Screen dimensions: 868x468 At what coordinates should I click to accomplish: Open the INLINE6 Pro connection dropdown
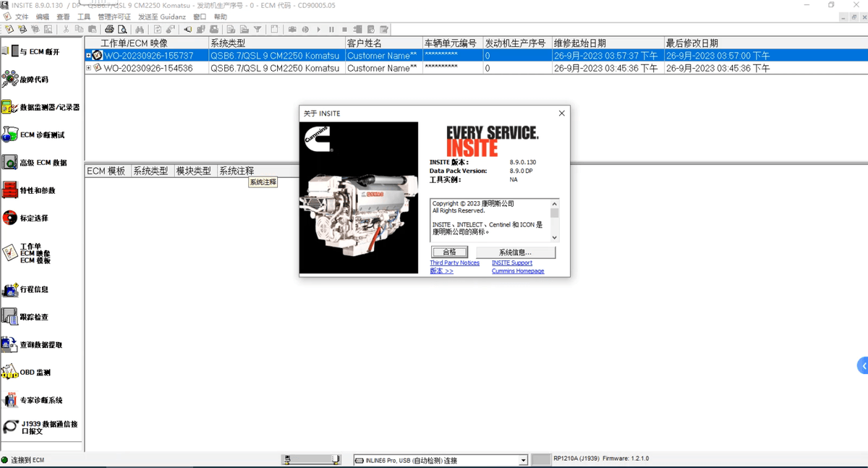[x=523, y=460]
